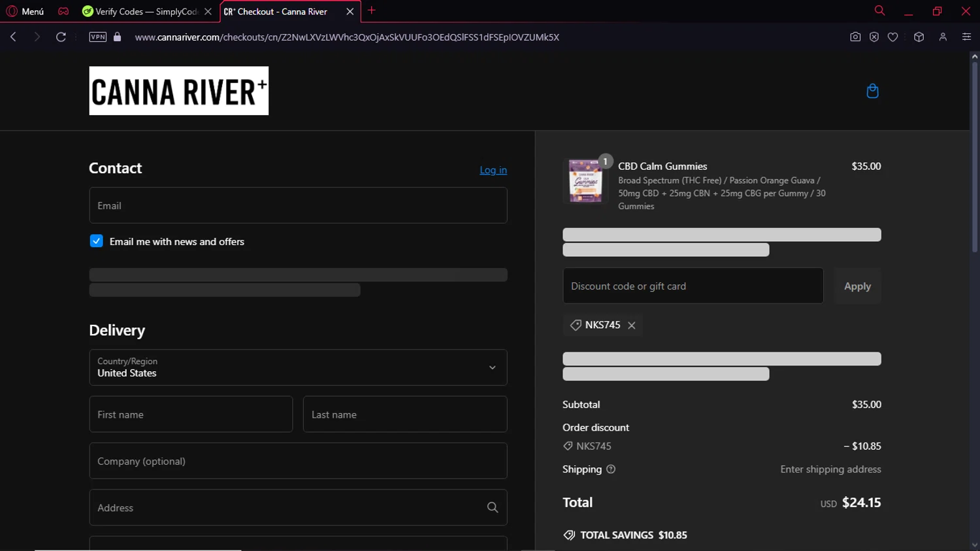Open the browser search icon

879,11
